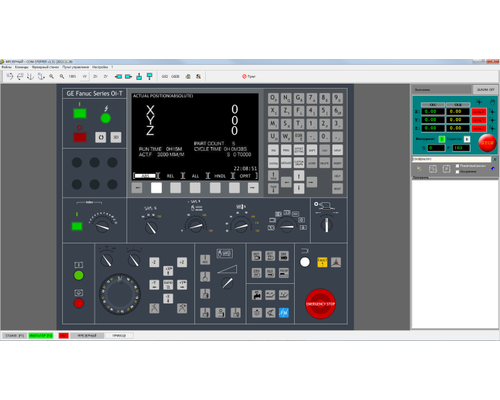Click the red X zero button in side panel
Viewport: 500px width, 400px height.
click(479, 112)
